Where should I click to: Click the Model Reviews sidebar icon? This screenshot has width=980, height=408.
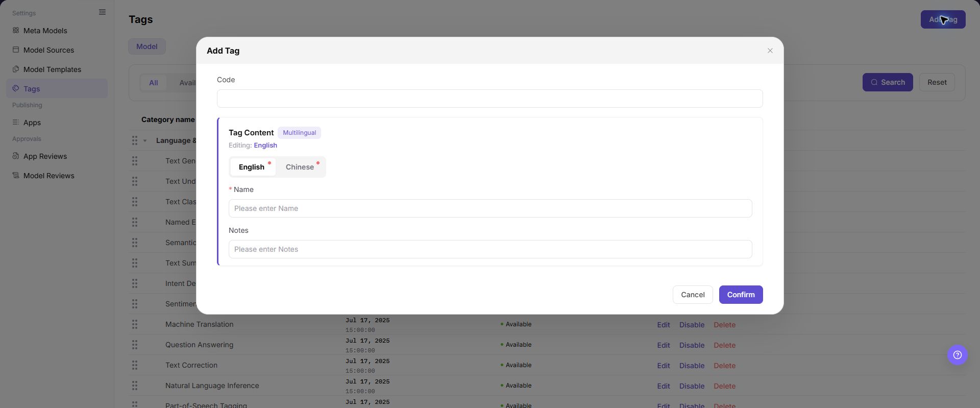pyautogui.click(x=16, y=176)
